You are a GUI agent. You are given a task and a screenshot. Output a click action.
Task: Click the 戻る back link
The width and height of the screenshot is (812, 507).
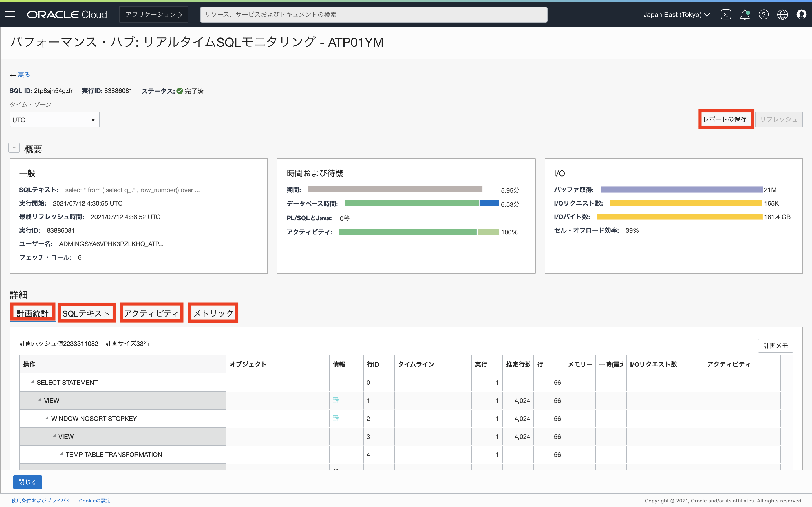tap(23, 75)
